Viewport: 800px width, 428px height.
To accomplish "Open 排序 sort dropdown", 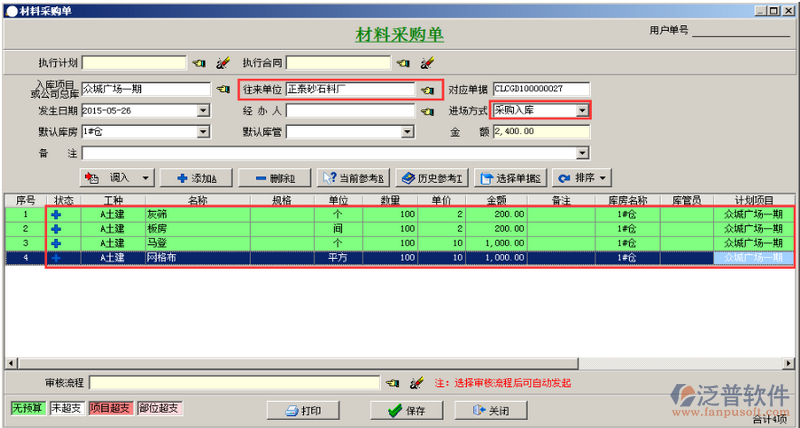I will coord(603,178).
